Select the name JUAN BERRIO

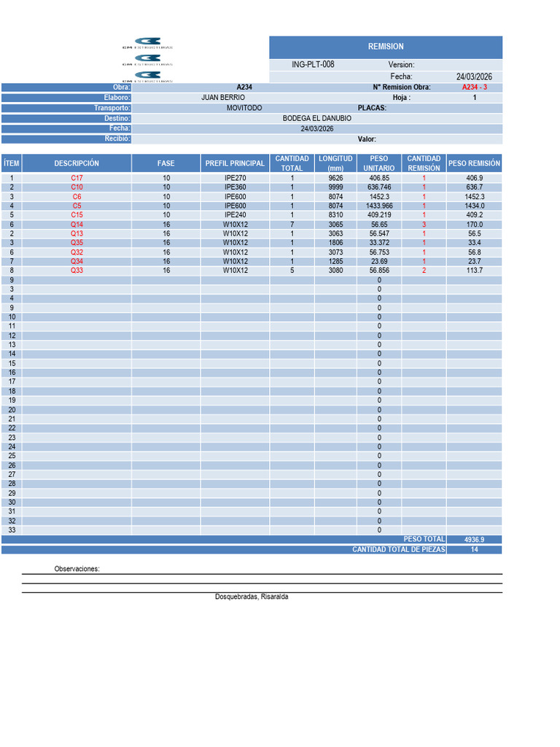223,98
